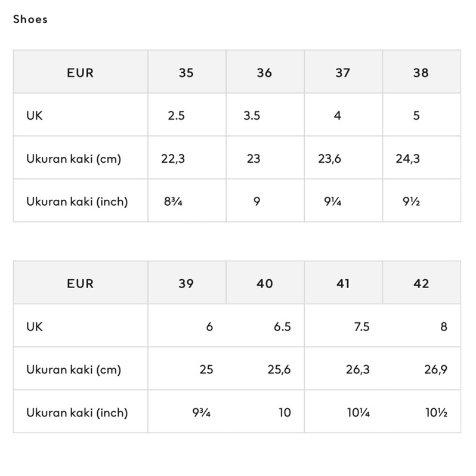
Task: Select the EUR 35 size header
Action: [186, 73]
